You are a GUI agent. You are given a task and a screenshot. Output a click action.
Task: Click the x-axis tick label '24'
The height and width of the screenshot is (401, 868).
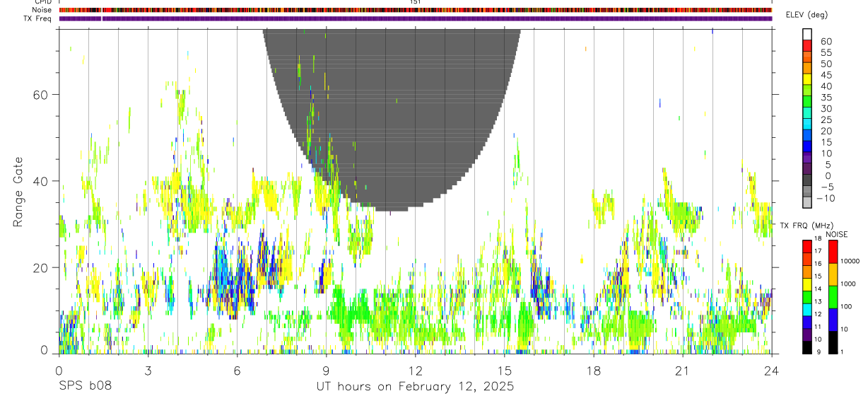(772, 371)
